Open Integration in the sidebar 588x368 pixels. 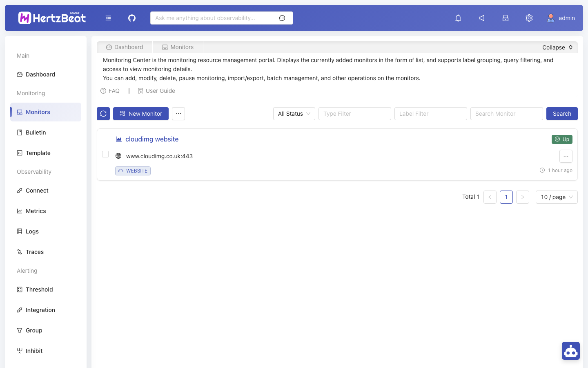pyautogui.click(x=46, y=310)
